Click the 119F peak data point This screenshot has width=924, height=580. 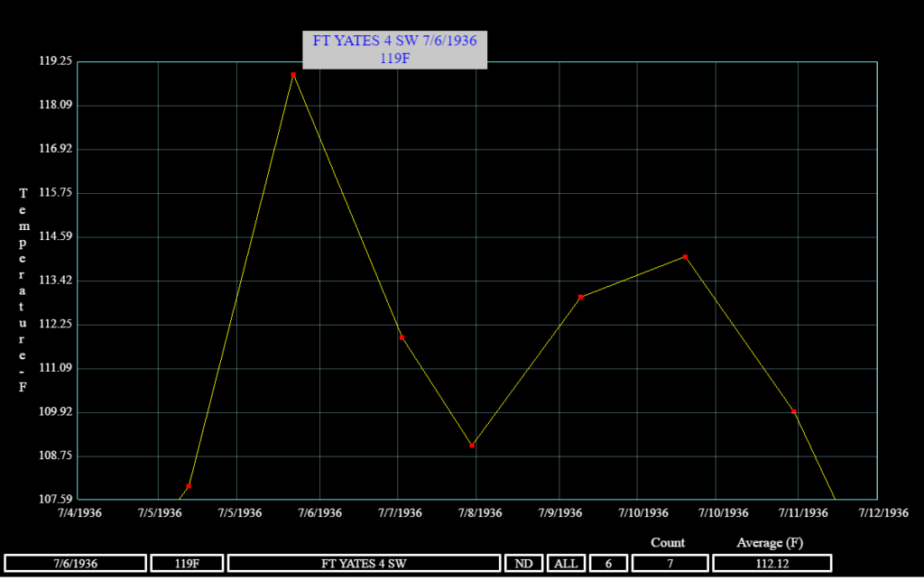293,75
